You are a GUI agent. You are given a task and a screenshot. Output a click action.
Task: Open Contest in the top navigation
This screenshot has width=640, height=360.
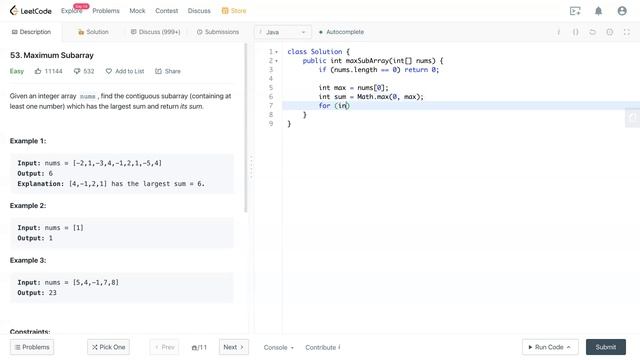click(x=167, y=11)
